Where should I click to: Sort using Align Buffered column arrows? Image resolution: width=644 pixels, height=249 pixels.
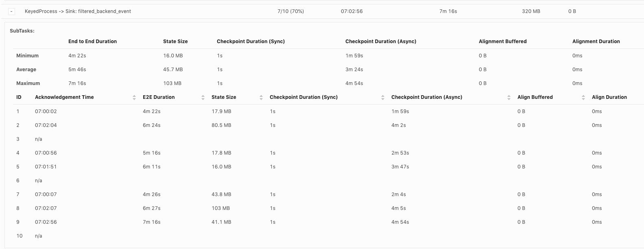[583, 98]
